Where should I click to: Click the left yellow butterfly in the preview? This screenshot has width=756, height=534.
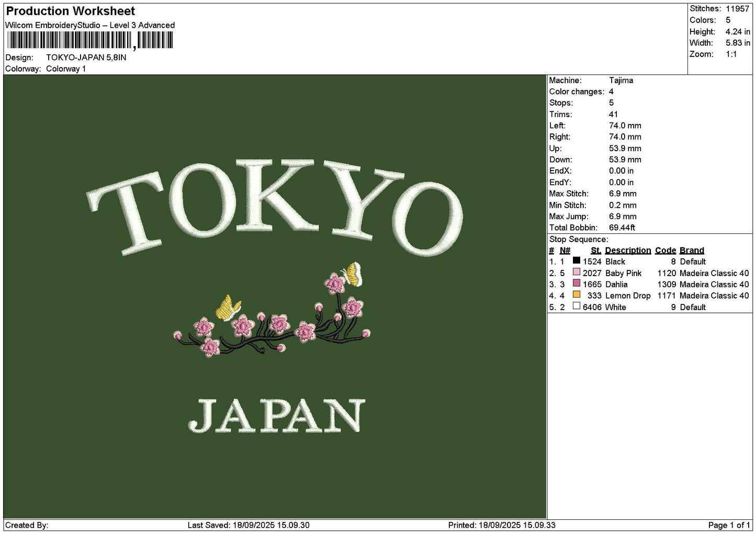228,307
